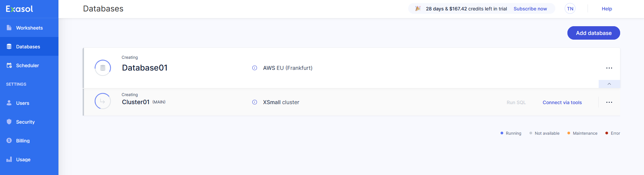Viewport: 644px width, 175px height.
Task: Click info icon beside AWS EU (Frankfurt)
Action: [x=255, y=68]
